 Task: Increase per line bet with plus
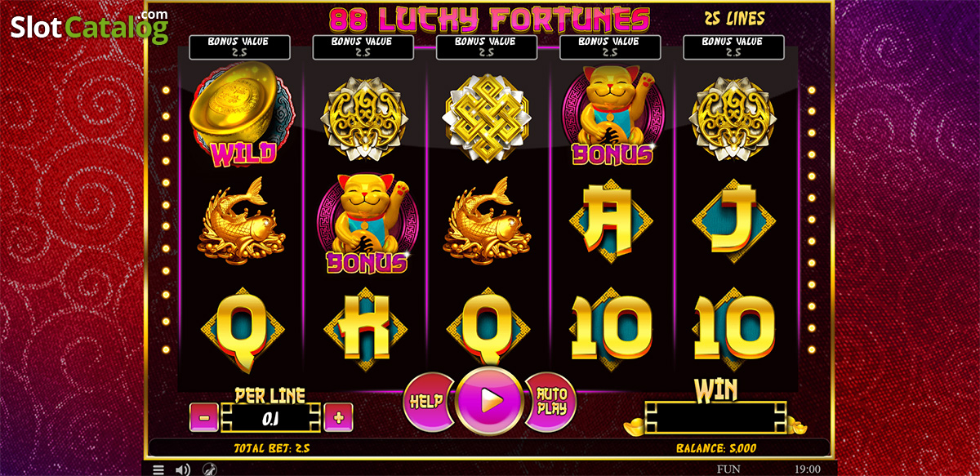338,417
